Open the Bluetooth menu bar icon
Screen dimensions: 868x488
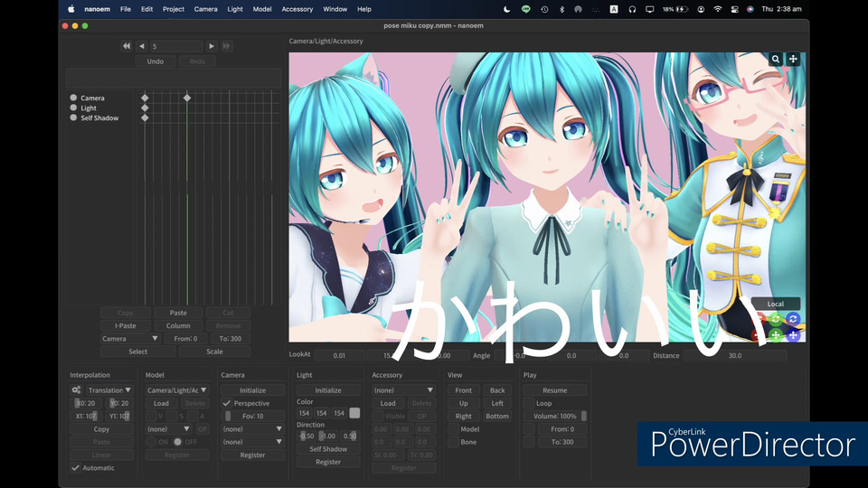click(561, 9)
